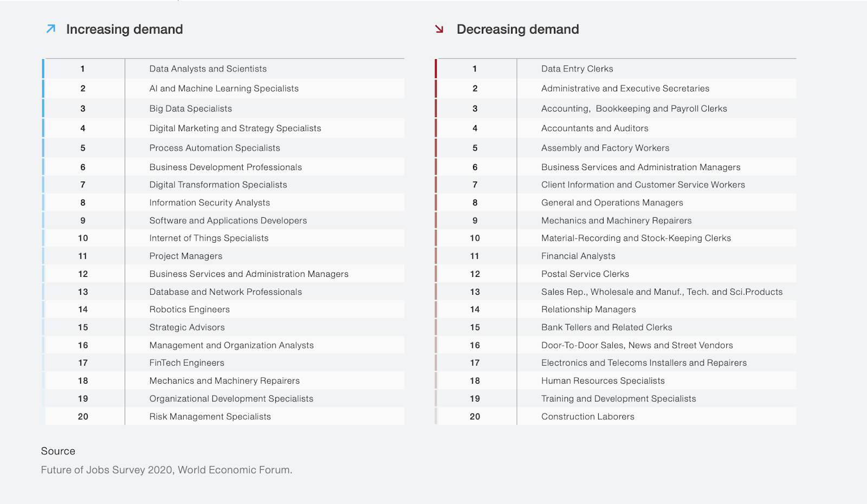The width and height of the screenshot is (867, 504).
Task: Click General and Operations Managers
Action: click(612, 203)
